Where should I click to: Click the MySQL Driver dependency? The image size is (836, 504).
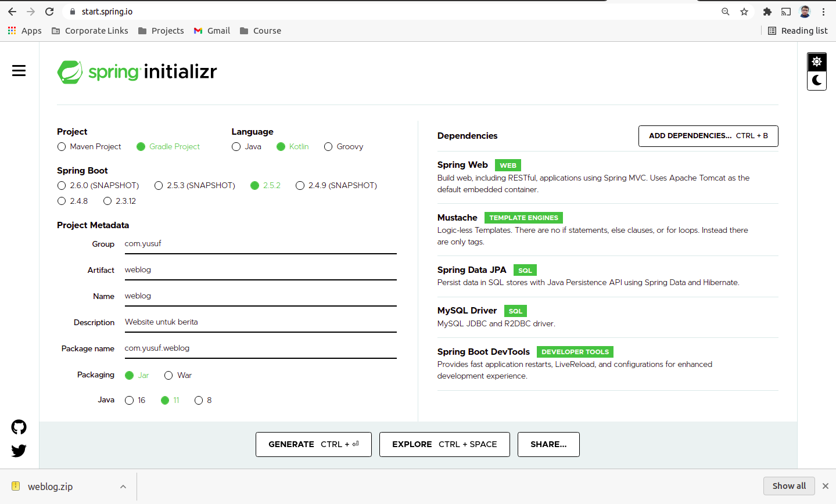tap(608, 317)
